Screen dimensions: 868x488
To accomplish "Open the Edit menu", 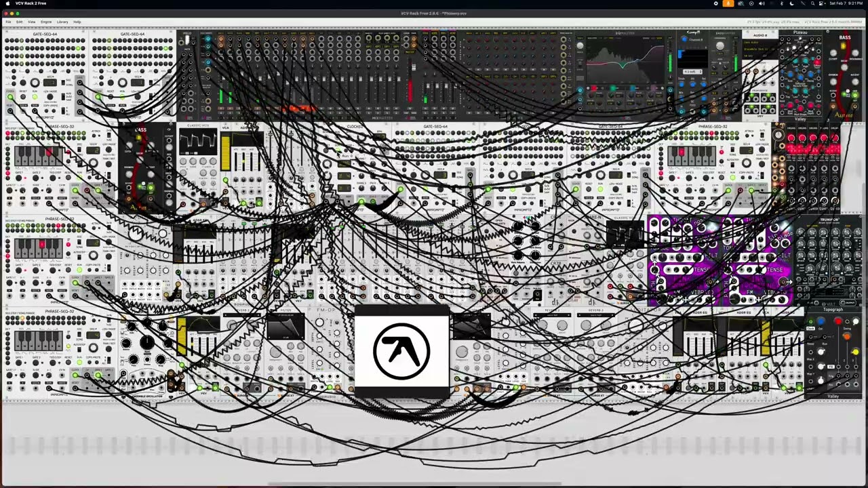I will pos(19,22).
